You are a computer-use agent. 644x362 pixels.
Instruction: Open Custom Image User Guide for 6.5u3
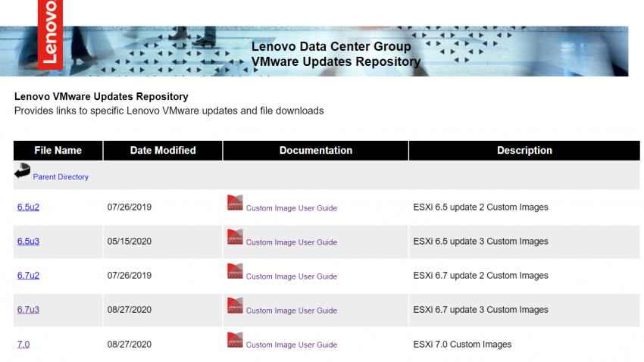(x=292, y=242)
